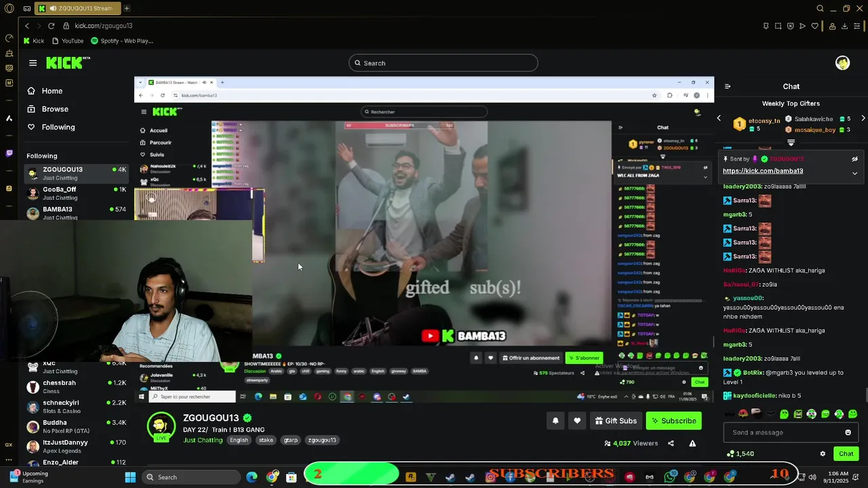Screen dimensions: 868x488
Task: Open chessbrah recommended channel
Action: point(76,386)
